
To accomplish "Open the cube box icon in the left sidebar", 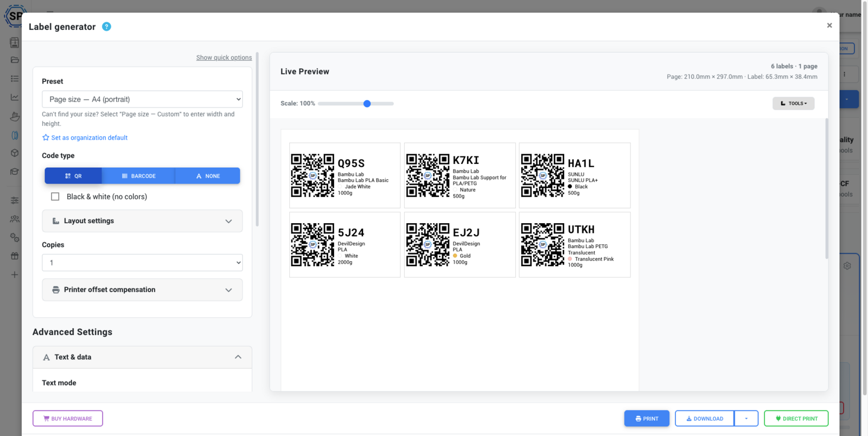I will coord(15,153).
